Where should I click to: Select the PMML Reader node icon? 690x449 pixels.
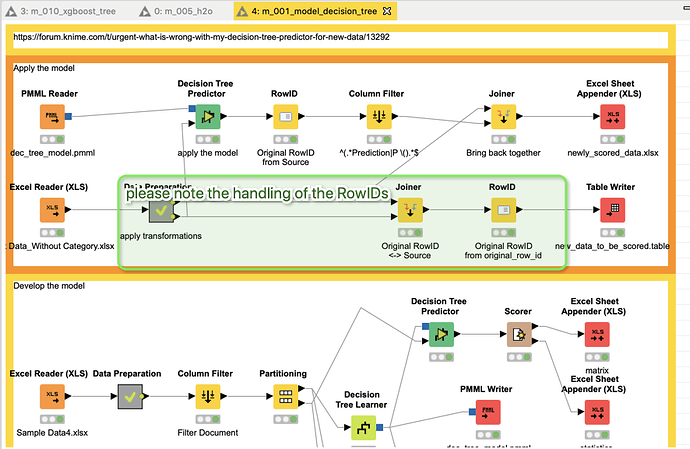pos(52,118)
